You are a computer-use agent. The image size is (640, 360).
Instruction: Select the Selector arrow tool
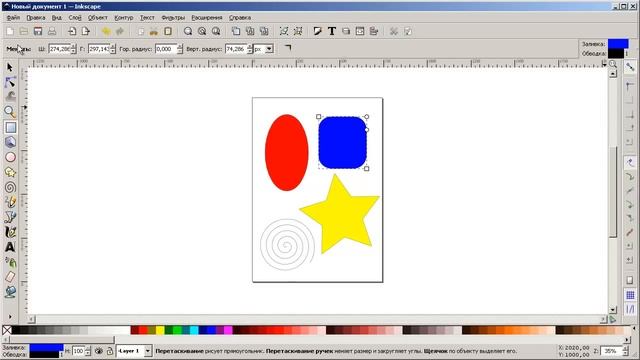[10, 67]
